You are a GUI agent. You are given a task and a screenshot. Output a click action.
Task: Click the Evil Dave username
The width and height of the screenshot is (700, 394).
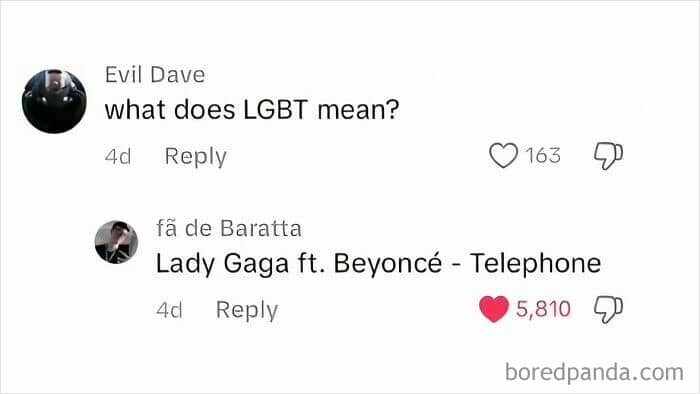[x=155, y=75]
